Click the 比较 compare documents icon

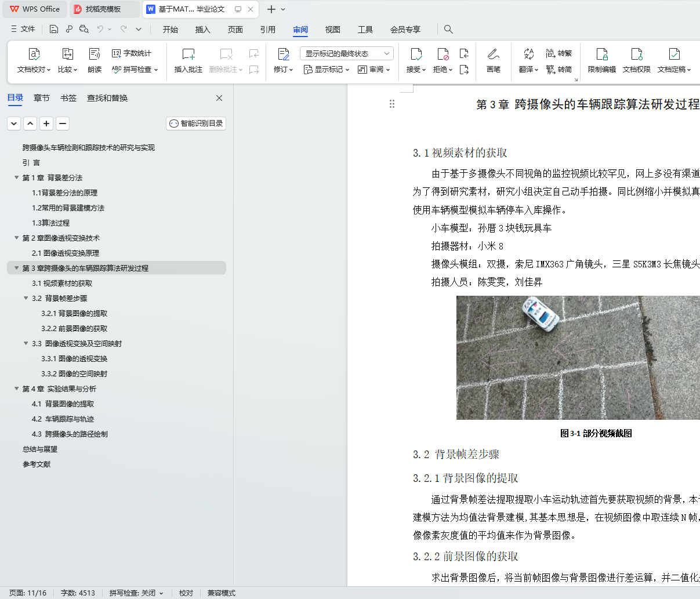pyautogui.click(x=67, y=54)
